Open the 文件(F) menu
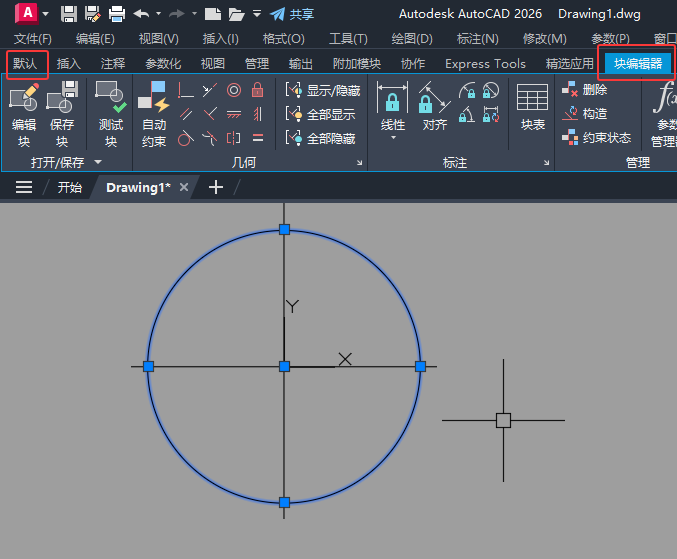677x559 pixels. pyautogui.click(x=32, y=39)
